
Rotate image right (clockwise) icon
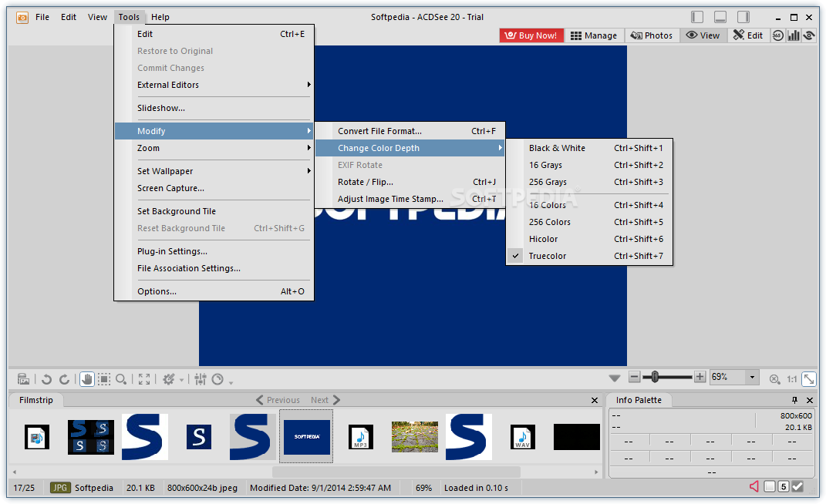click(64, 379)
